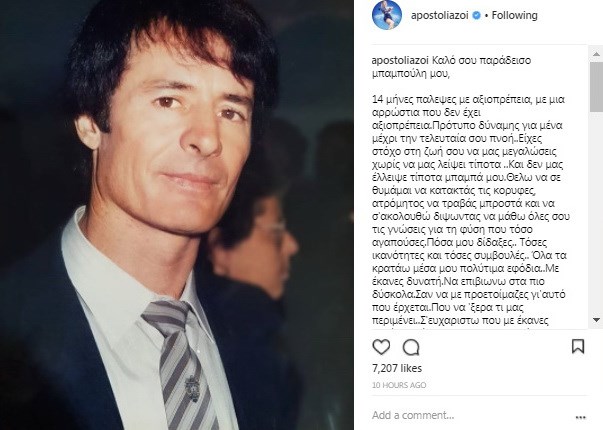Open the apostoliazoi username in the header
The height and width of the screenshot is (430, 603).
tap(440, 15)
